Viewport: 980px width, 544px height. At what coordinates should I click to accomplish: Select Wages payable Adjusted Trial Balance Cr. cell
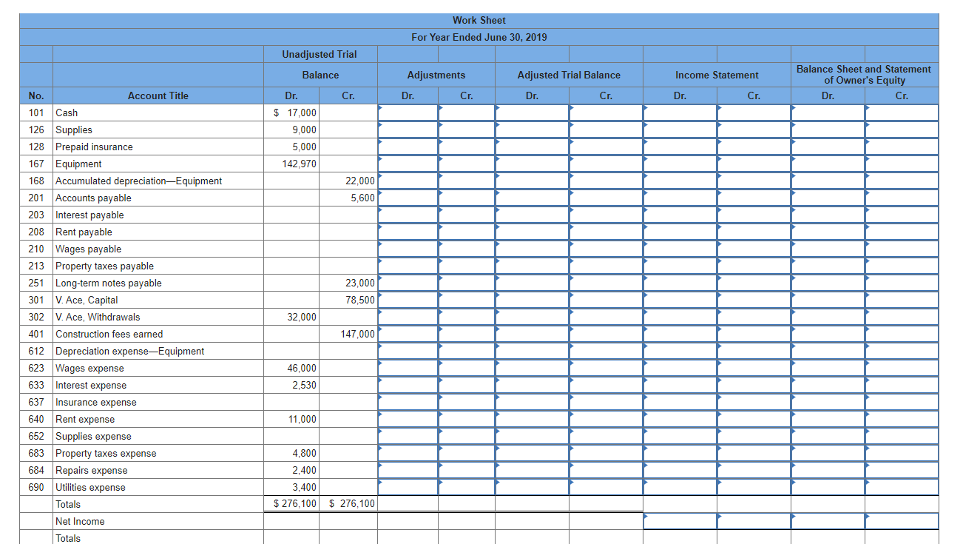[x=606, y=249]
